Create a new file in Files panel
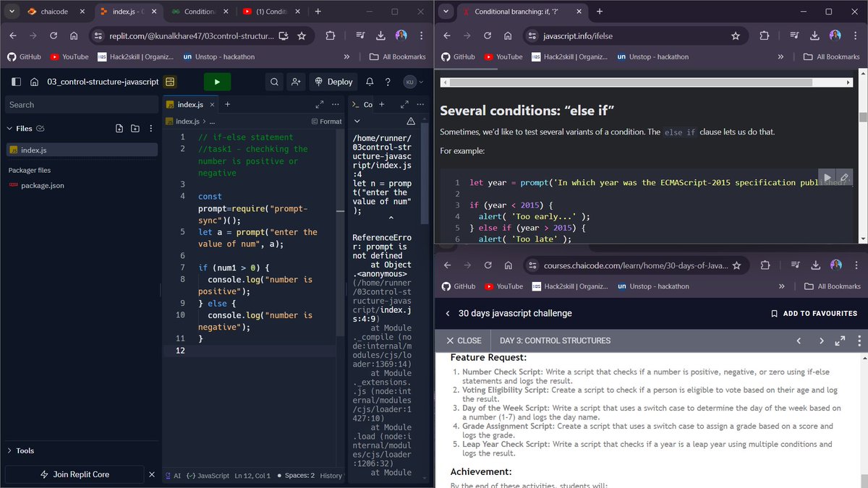 [119, 129]
